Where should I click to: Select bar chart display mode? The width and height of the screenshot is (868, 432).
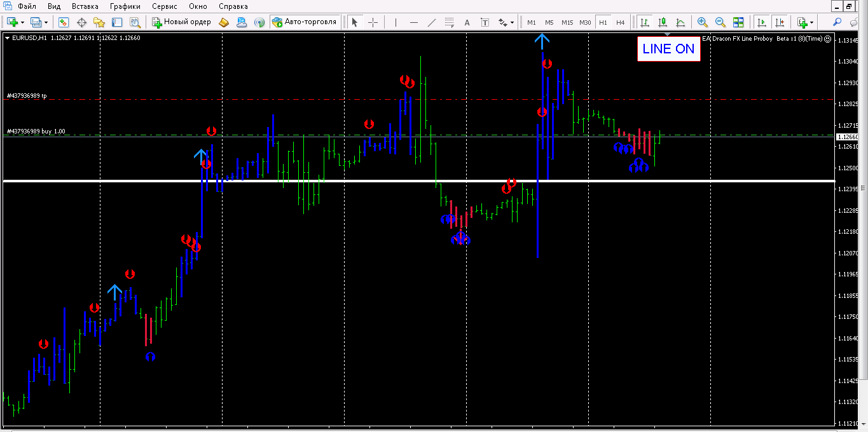click(645, 22)
